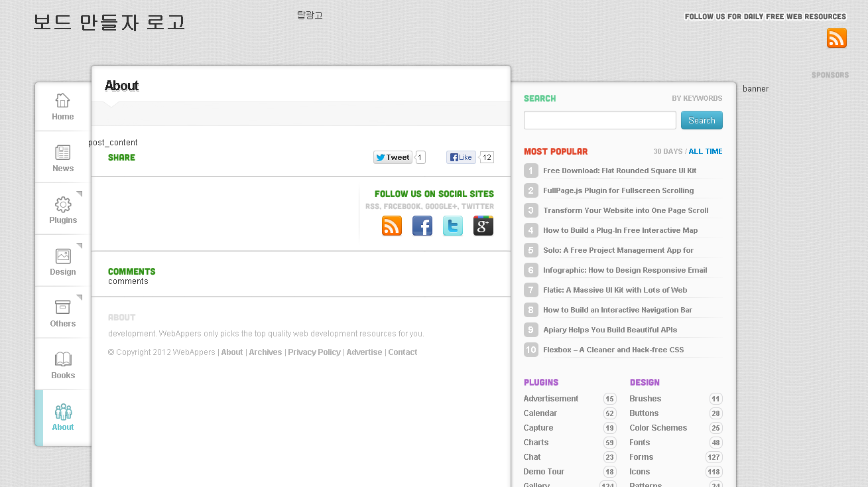Open the Privacy Policy footer link
Image resolution: width=868 pixels, height=487 pixels.
coord(314,352)
